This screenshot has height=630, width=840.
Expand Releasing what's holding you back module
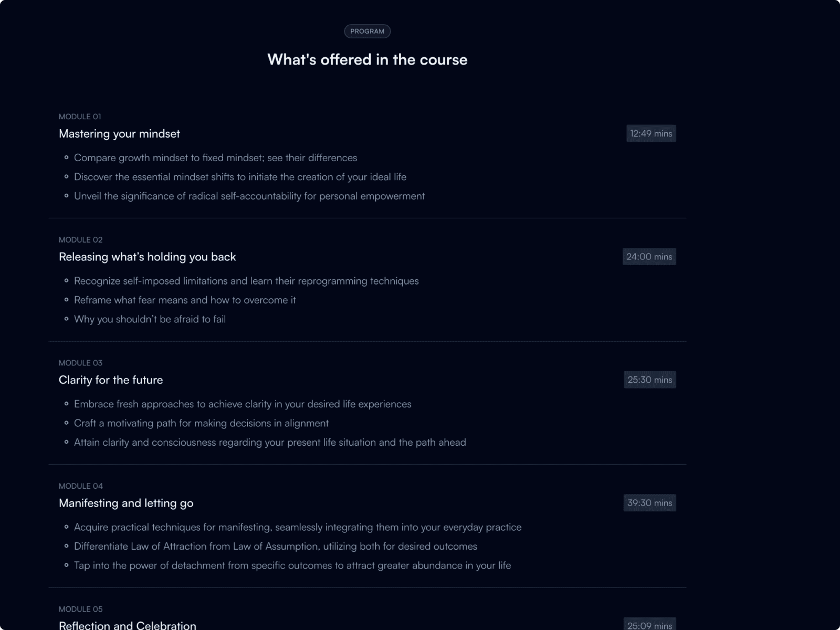pyautogui.click(x=147, y=257)
